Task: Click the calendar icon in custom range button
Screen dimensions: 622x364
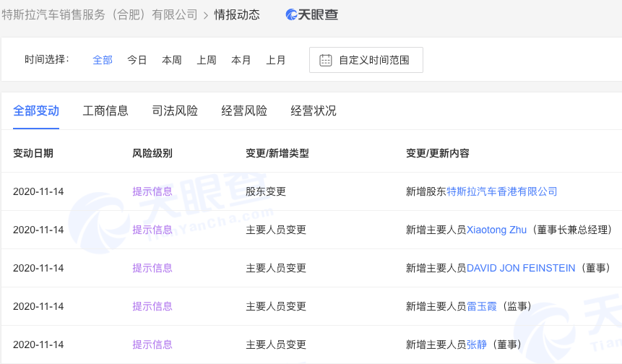Action: pos(326,60)
